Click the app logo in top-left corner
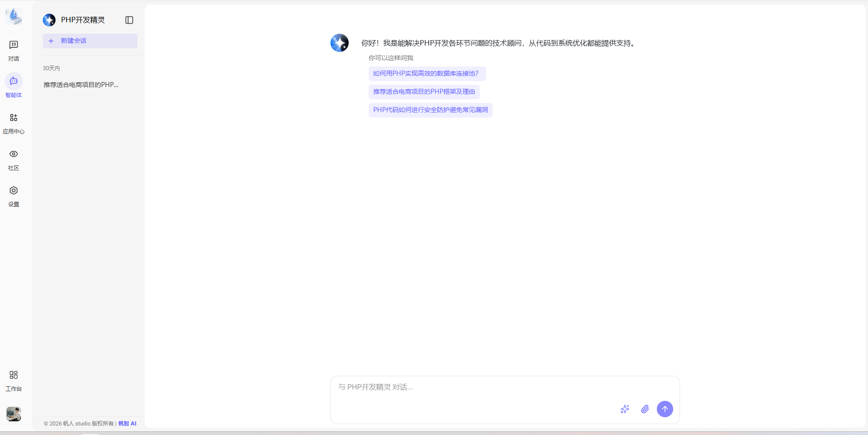Image resolution: width=868 pixels, height=435 pixels. [x=14, y=16]
